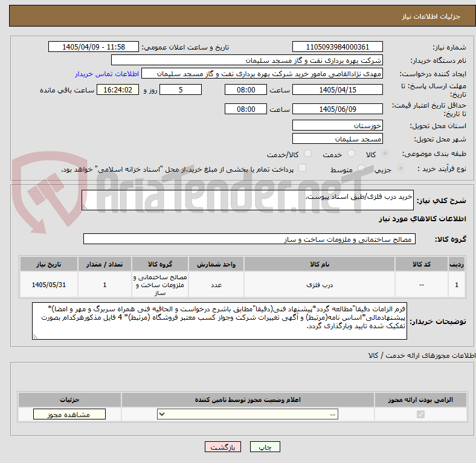Select the کالا/خدمت radio button
This screenshot has width=476, height=463.
pos(308,154)
